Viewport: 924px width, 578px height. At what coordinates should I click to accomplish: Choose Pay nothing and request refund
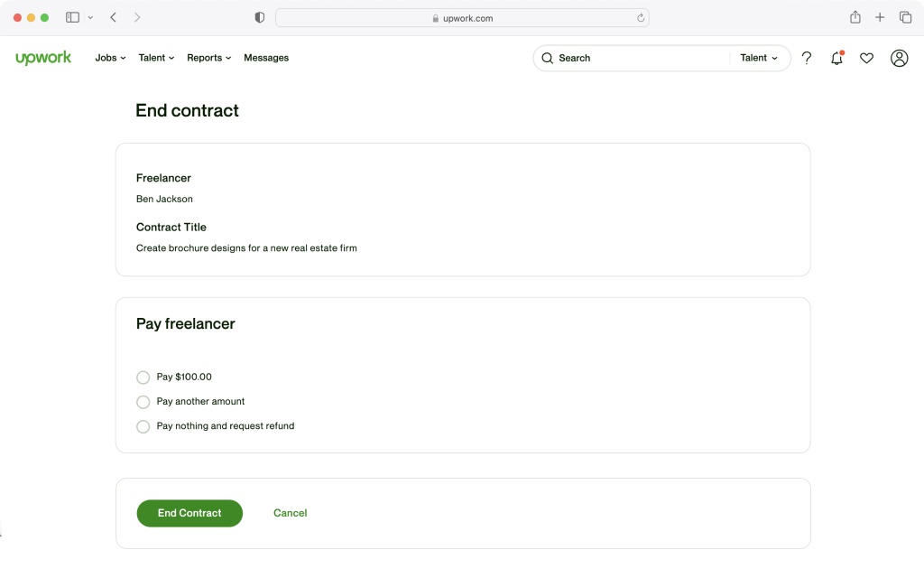pos(143,426)
